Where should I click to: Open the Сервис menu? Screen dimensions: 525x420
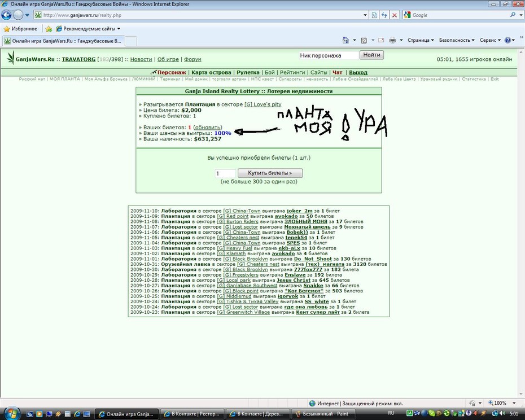490,40
